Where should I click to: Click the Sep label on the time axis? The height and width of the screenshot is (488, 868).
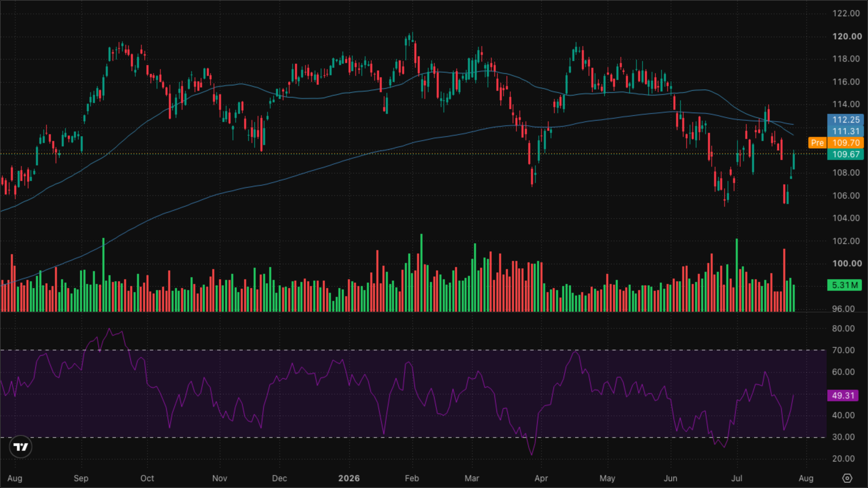pos(81,479)
